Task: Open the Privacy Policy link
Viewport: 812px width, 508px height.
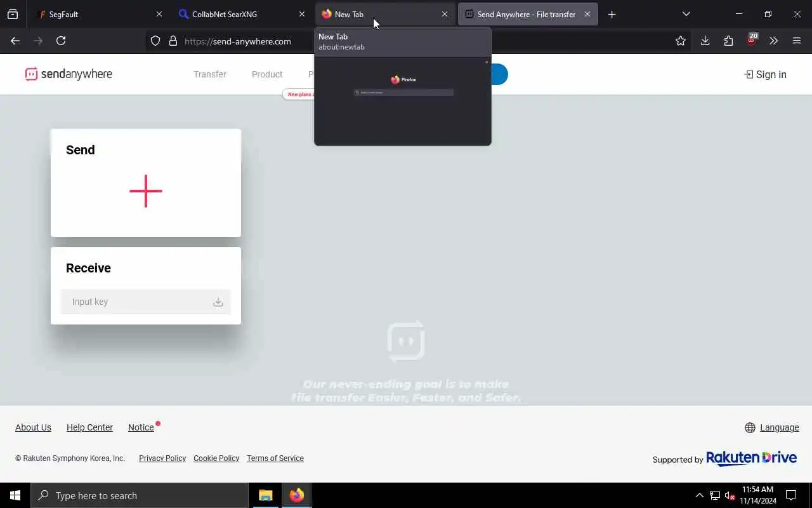Action: (162, 458)
